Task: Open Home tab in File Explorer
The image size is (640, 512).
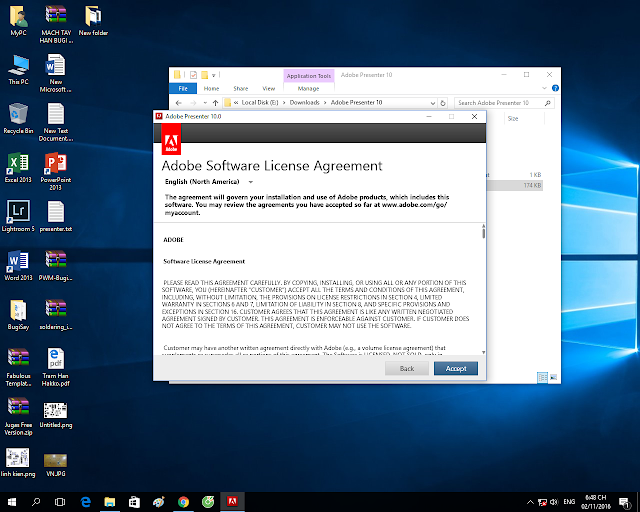Action: coord(211,88)
